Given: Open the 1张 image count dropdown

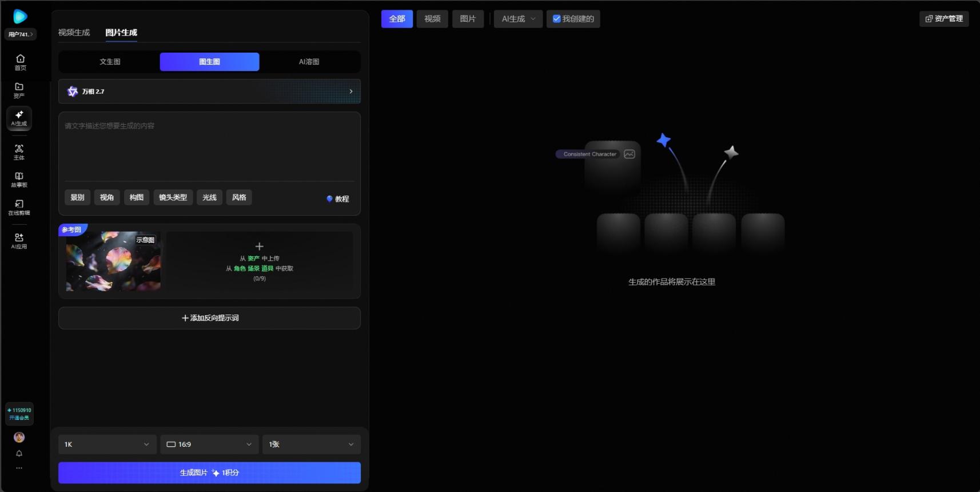Looking at the screenshot, I should (312, 445).
